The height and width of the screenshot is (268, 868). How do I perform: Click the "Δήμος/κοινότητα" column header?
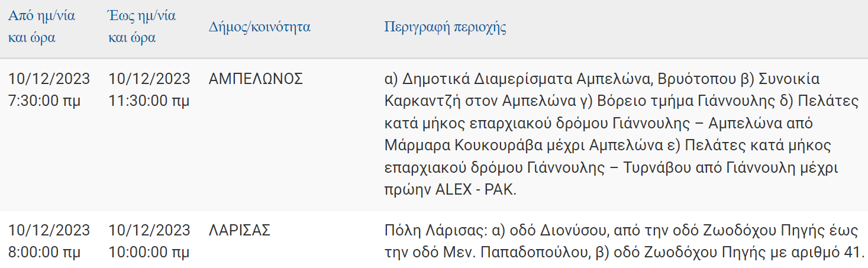tap(260, 27)
